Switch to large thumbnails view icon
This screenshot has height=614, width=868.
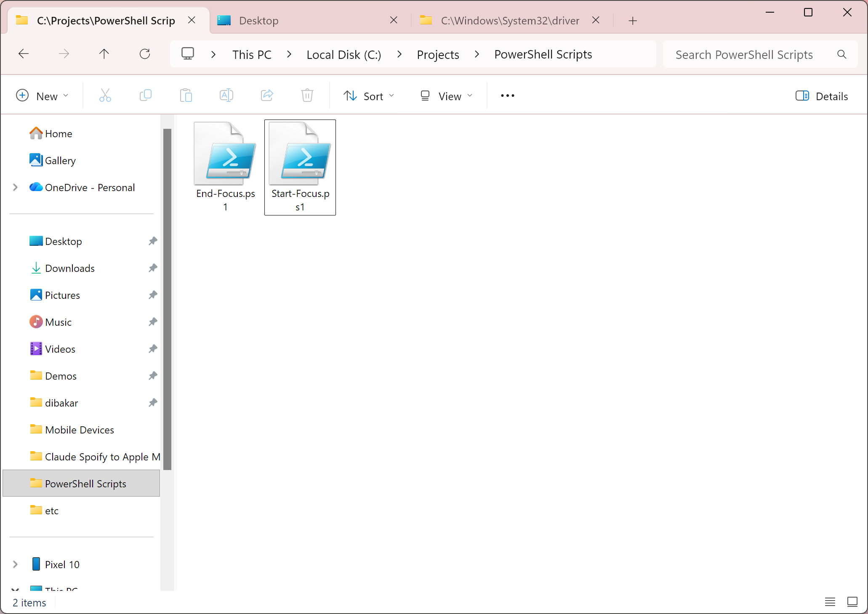click(x=852, y=602)
